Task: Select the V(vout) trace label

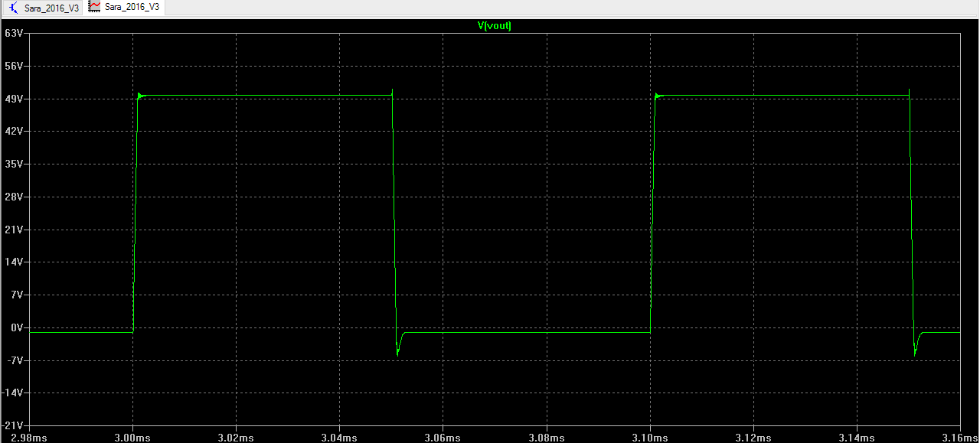Action: (x=495, y=25)
